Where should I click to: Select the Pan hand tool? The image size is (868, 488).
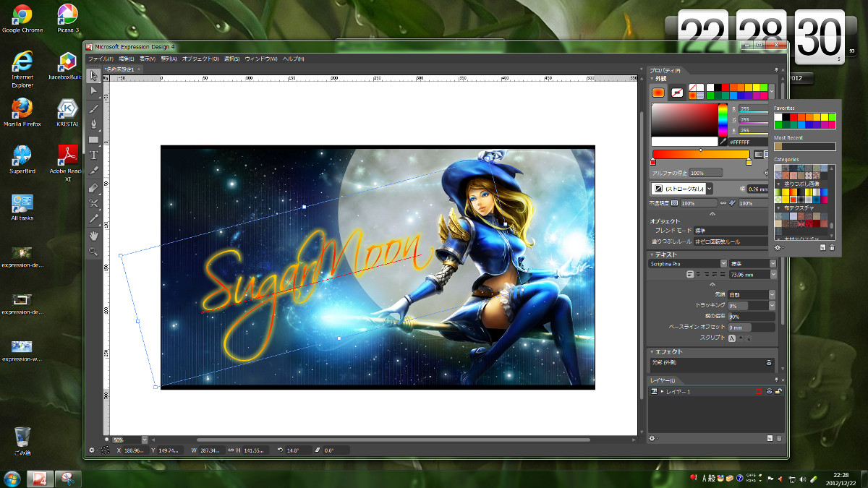coord(93,235)
